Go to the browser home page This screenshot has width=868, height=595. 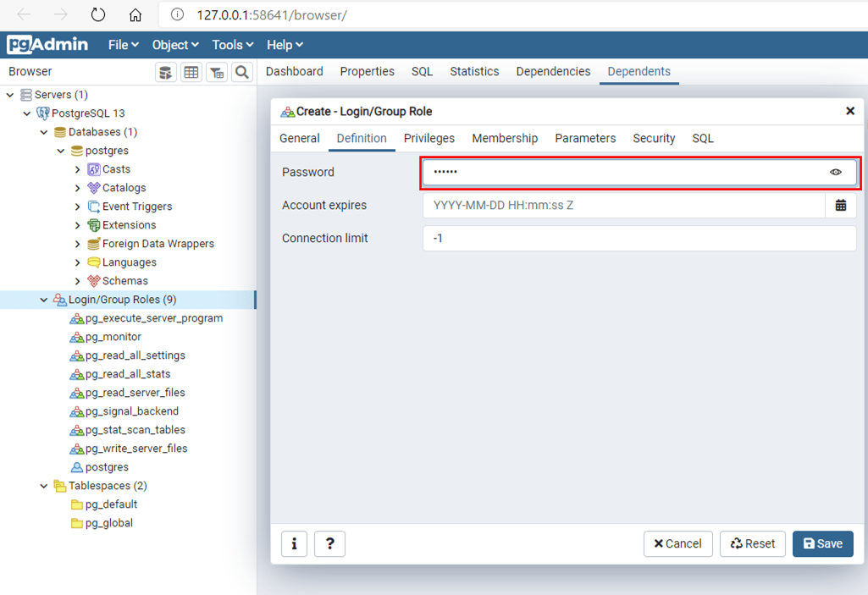tap(135, 14)
